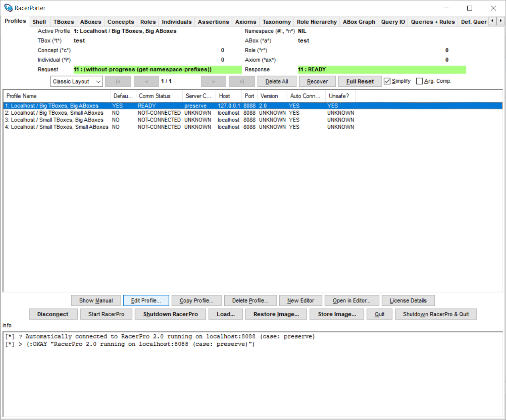The width and height of the screenshot is (506, 420).
Task: Click Copy Profile... button
Action: tap(196, 300)
